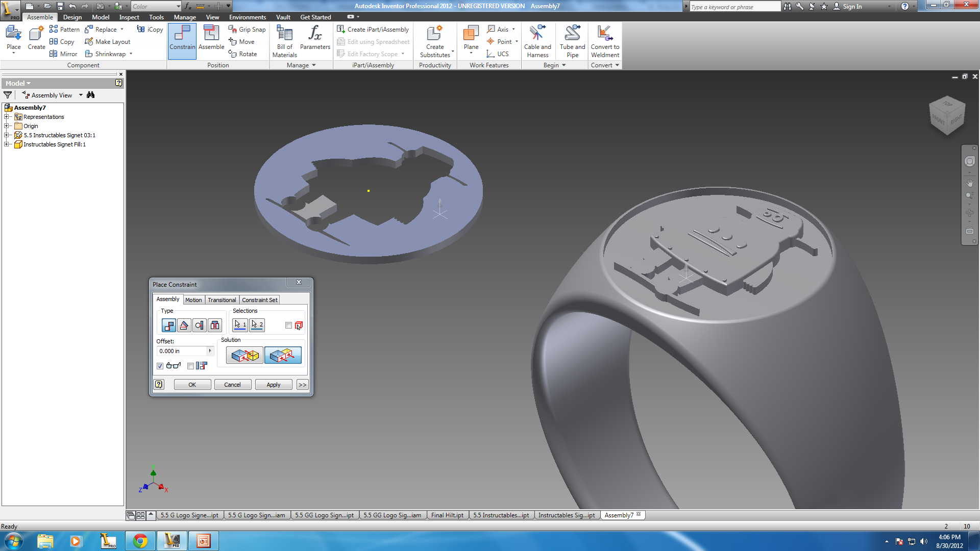The height and width of the screenshot is (551, 980).
Task: Expand 5.5 Instructables Signet 03:1 node
Action: 7,135
